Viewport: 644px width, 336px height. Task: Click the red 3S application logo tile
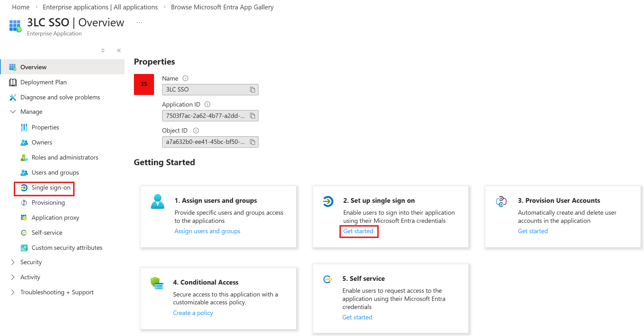click(x=144, y=84)
